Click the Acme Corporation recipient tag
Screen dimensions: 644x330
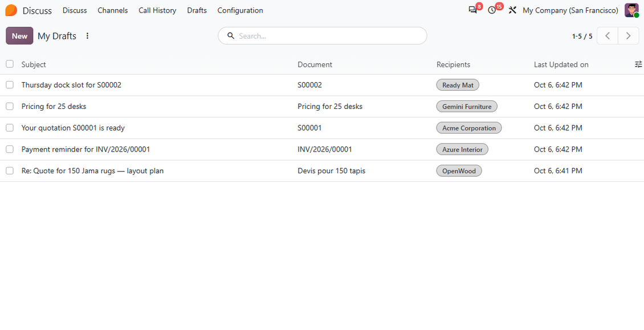pyautogui.click(x=469, y=128)
